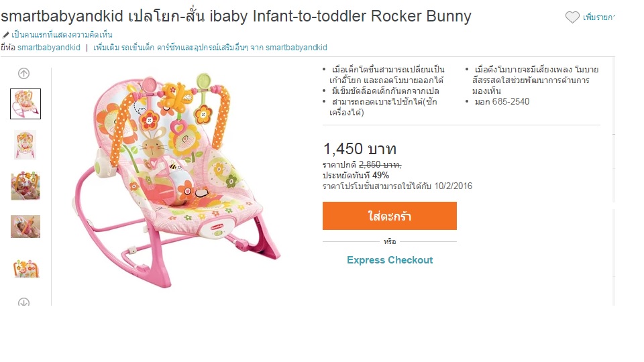Select the second front-view rocker thumbnail
644x362 pixels.
click(25, 145)
